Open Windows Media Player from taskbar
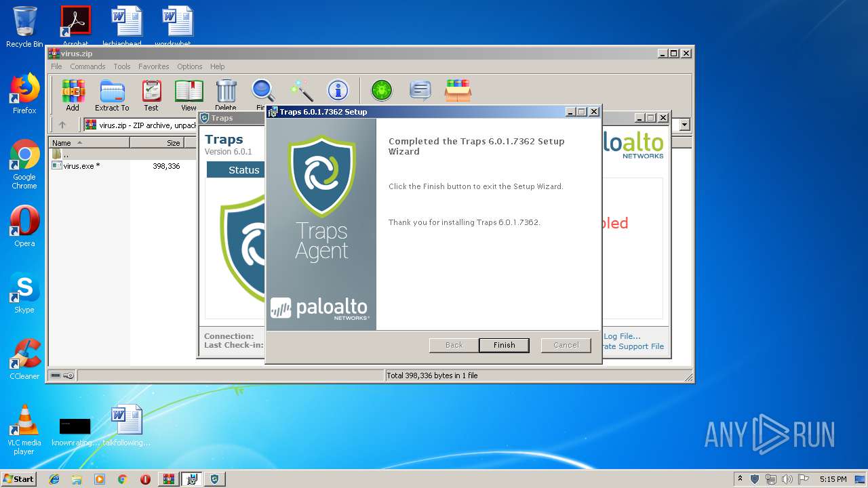Viewport: 868px width, 488px height. click(x=100, y=479)
